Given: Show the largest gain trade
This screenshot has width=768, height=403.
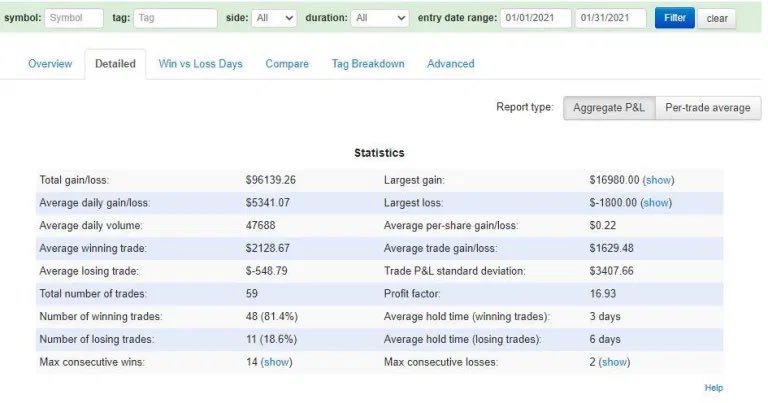Looking at the screenshot, I should 658,180.
